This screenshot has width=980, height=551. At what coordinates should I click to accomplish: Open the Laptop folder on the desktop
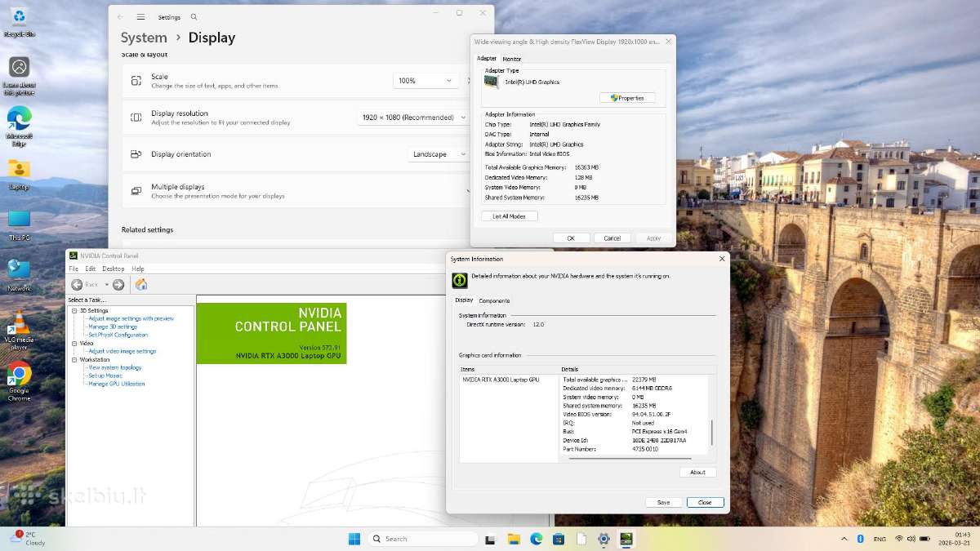(x=19, y=175)
